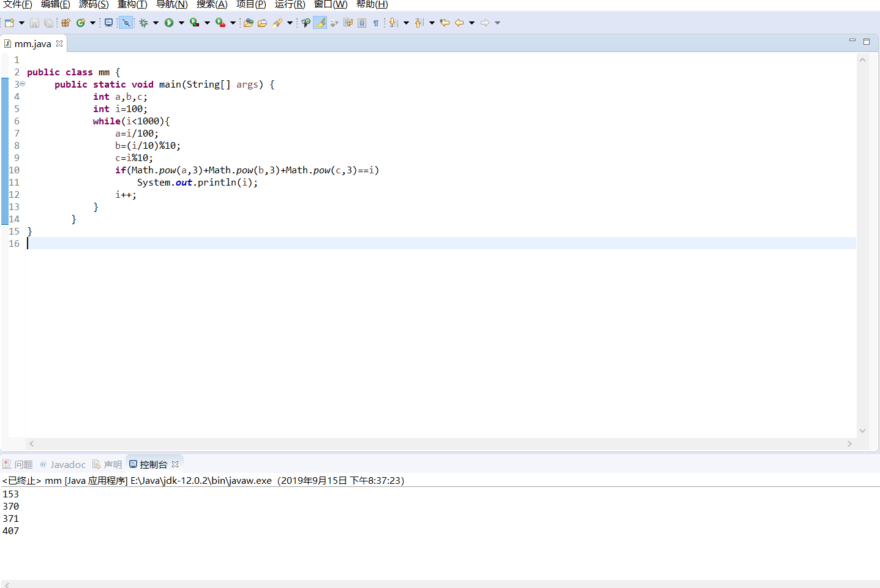Expand the Next Annotation dropdown arrow
880x588 pixels.
point(406,23)
